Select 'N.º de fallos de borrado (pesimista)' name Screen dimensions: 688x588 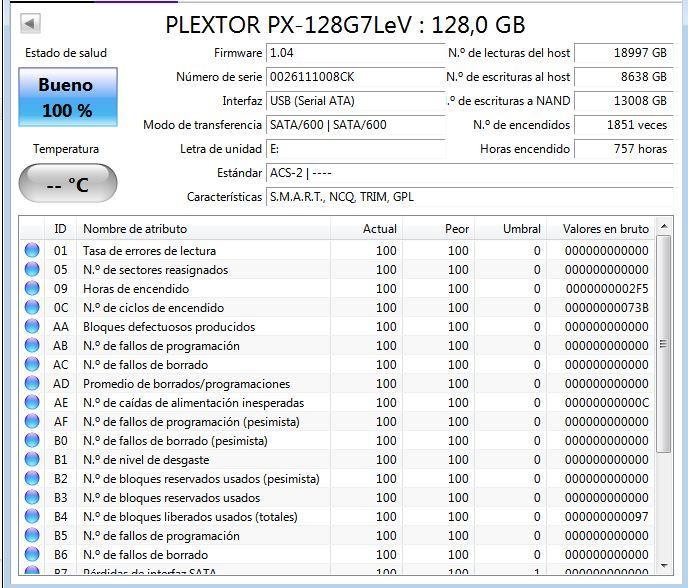point(176,441)
